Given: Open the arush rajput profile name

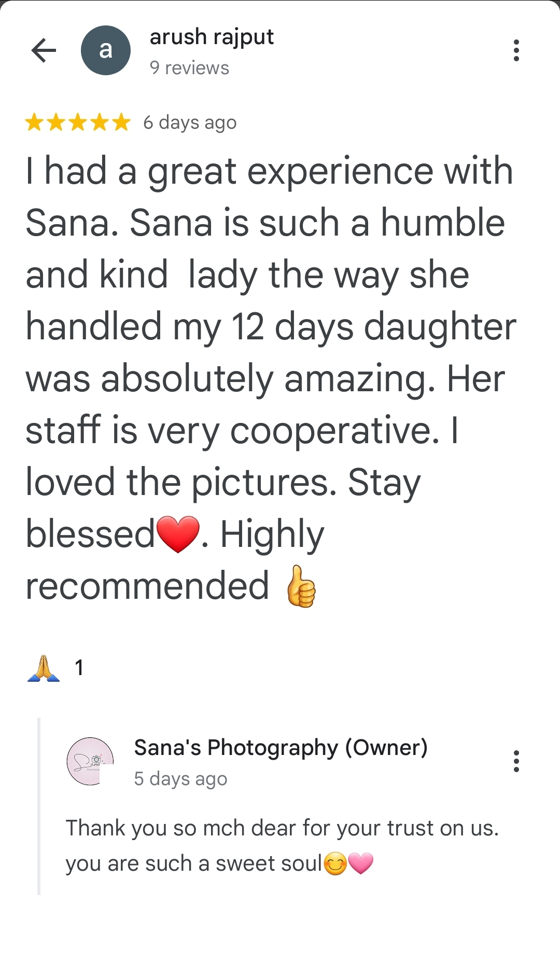Looking at the screenshot, I should tap(212, 37).
